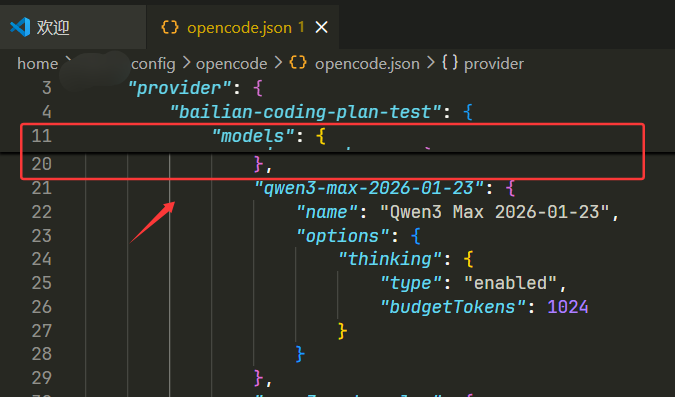Open the provider breadcrumb symbol dropdown
Viewport: 675px width, 397px height.
click(494, 64)
